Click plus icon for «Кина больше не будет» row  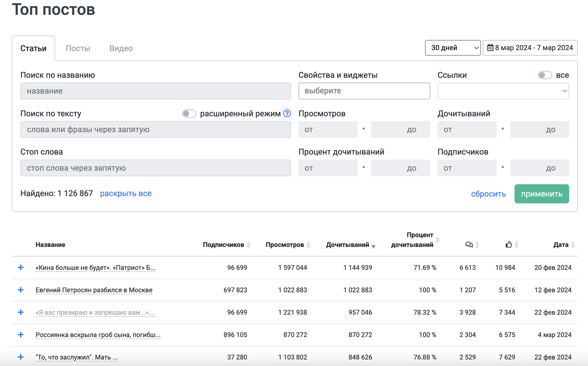pyautogui.click(x=21, y=268)
